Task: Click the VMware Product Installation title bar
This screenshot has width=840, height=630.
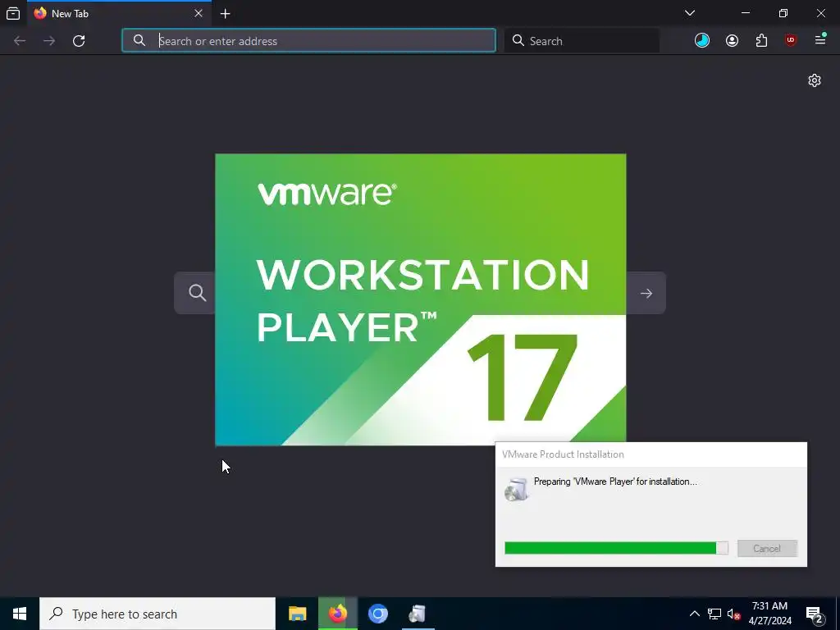Action: (651, 454)
